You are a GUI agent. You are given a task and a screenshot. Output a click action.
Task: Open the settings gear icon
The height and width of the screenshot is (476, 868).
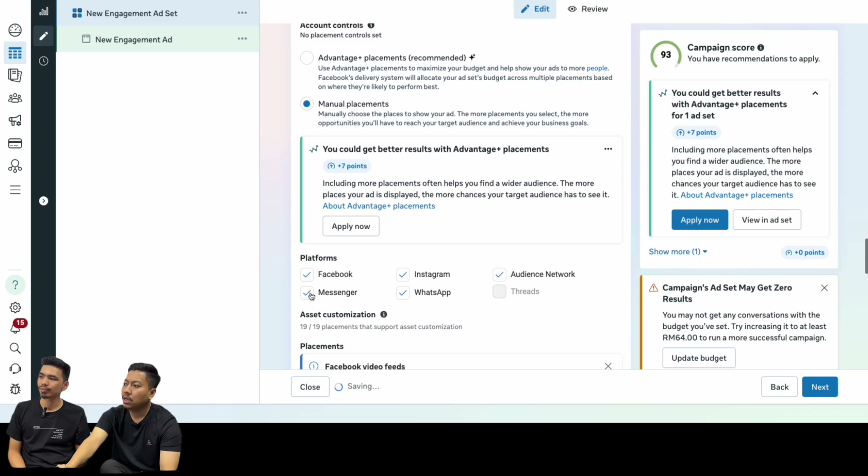click(15, 307)
